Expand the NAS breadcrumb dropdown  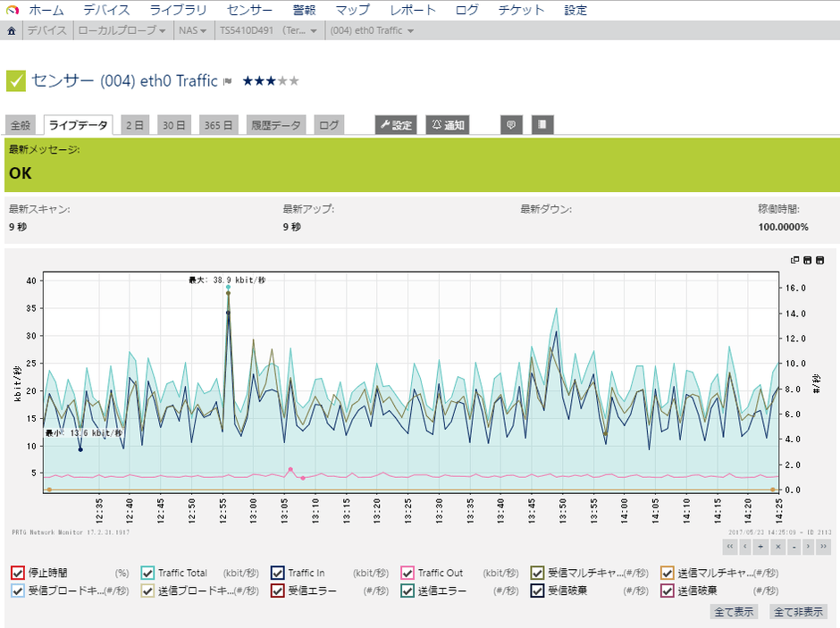(x=191, y=30)
